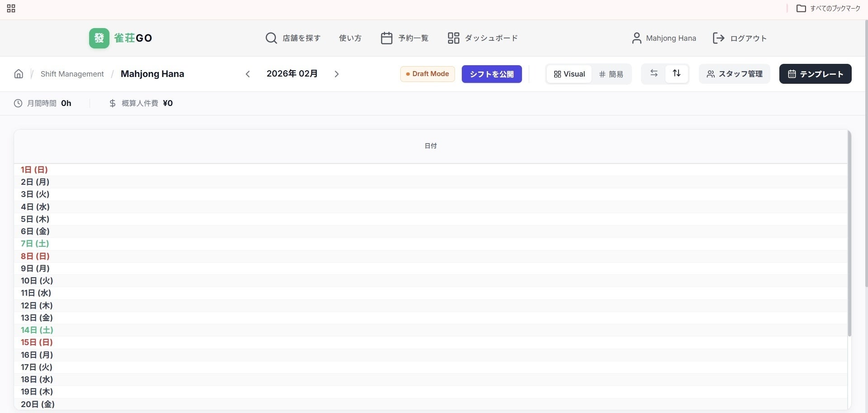Screen dimensions: 868x413
Task: Toggle the Draft Mode badge
Action: click(x=427, y=74)
